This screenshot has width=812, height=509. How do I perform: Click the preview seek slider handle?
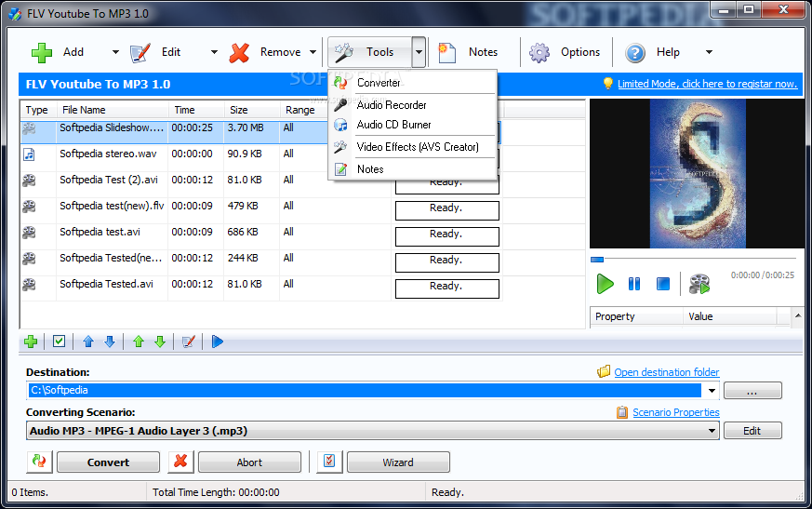(597, 260)
